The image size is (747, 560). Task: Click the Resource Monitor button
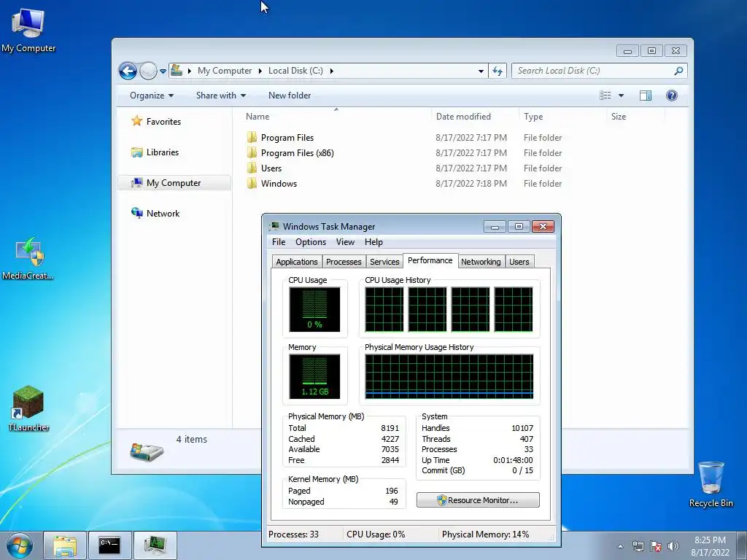pyautogui.click(x=478, y=500)
